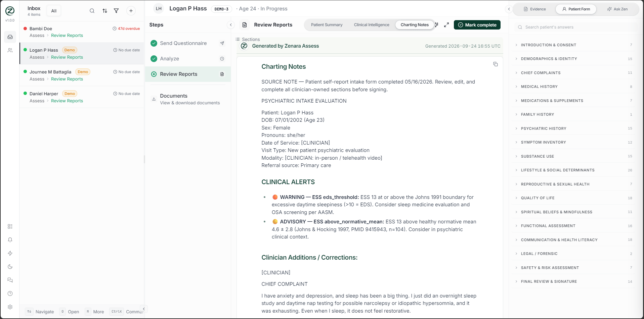Select the Patient Form tab

pyautogui.click(x=576, y=9)
